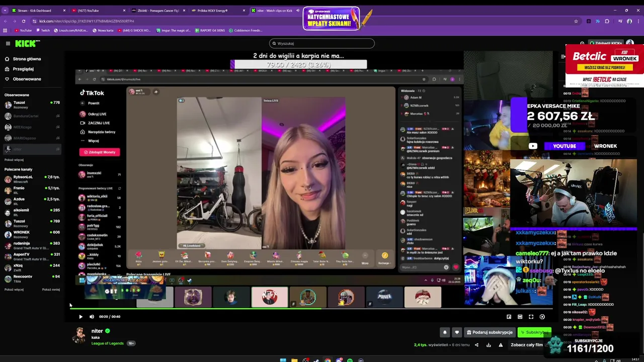Open niter's channel avatar
The image size is (644, 362).
click(79, 335)
